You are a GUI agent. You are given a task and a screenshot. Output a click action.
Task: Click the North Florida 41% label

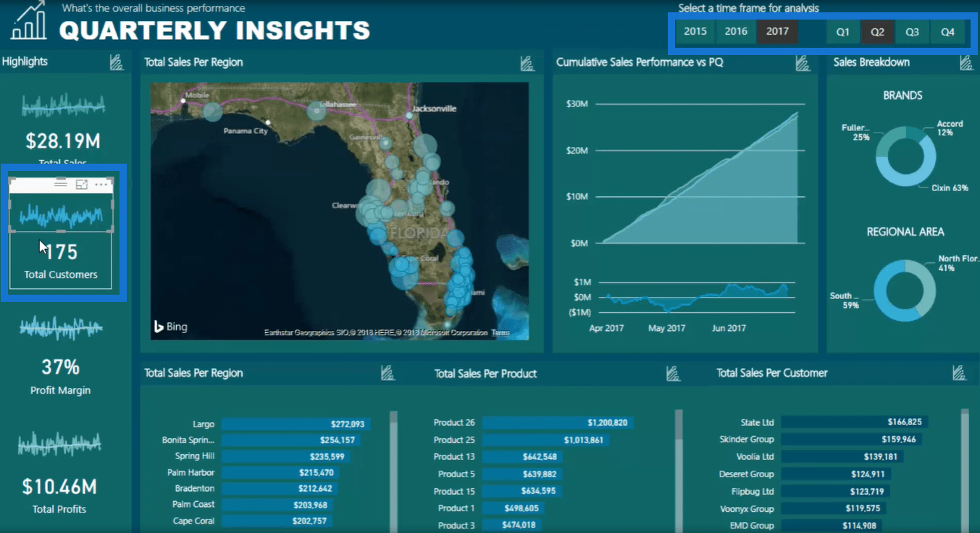(958, 263)
